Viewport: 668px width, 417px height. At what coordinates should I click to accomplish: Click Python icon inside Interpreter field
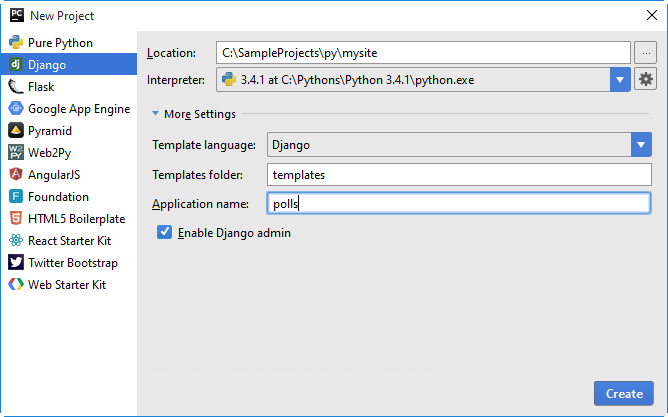(x=229, y=79)
